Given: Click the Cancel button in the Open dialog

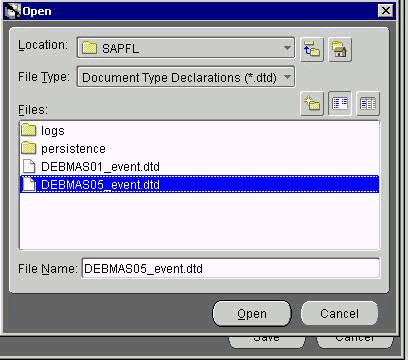Looking at the screenshot, I should 339,314.
